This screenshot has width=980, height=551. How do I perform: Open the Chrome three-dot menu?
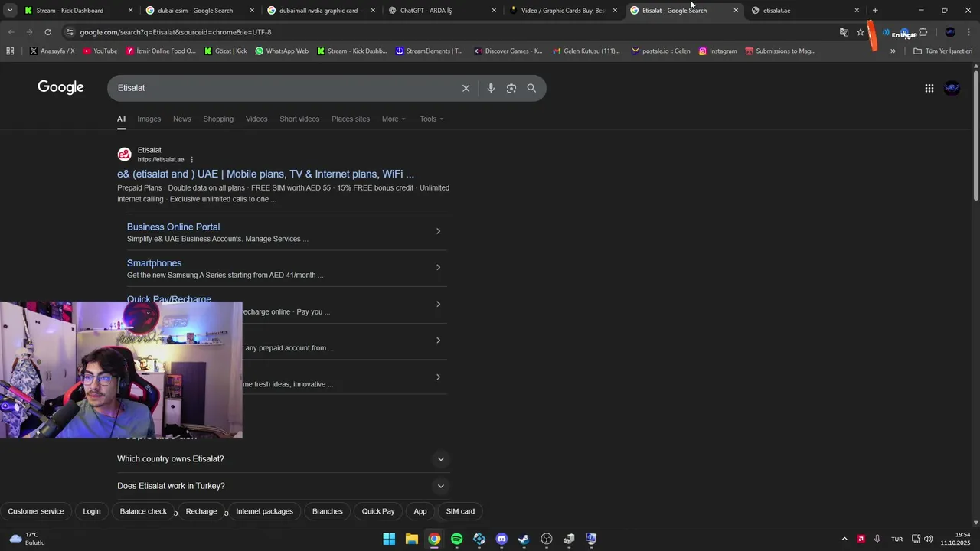click(x=969, y=32)
